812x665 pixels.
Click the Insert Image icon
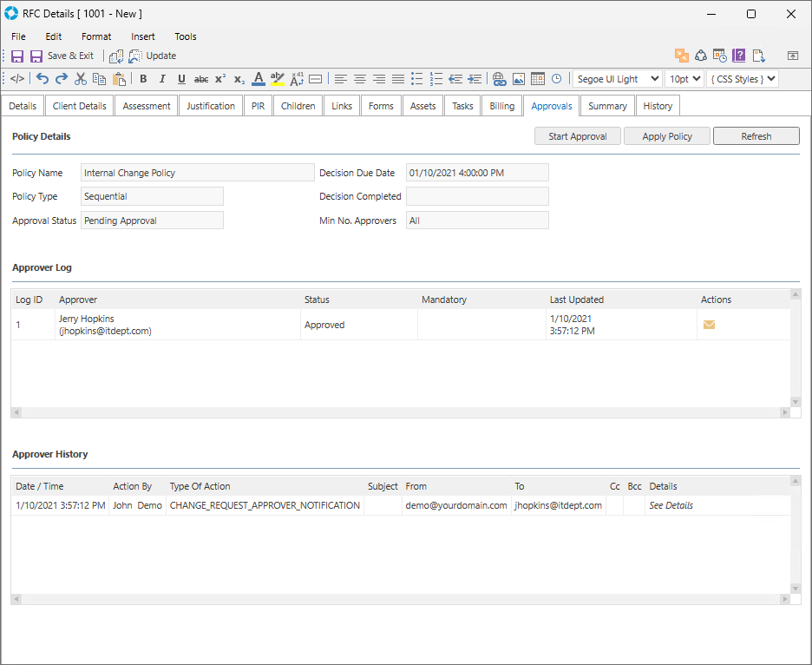[518, 79]
